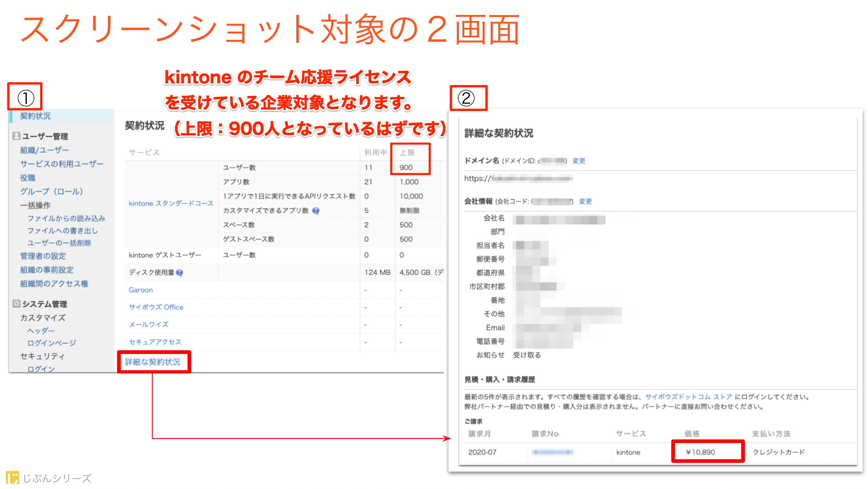Click the ¥10,890 price cell
868x489 pixels.
click(700, 452)
